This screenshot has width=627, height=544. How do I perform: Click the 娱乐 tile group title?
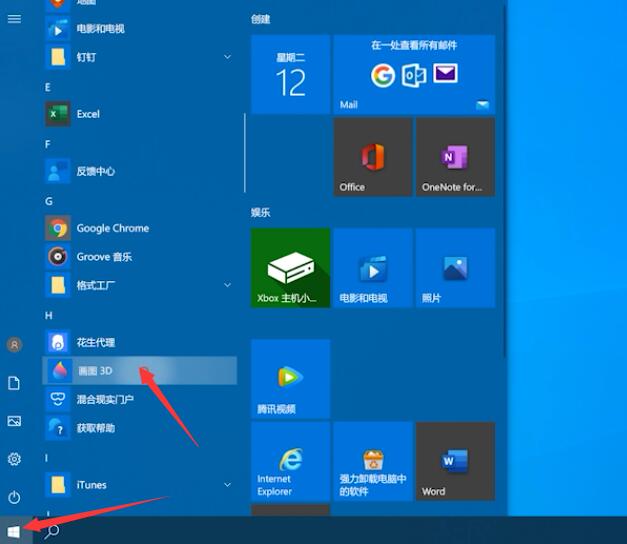[261, 212]
